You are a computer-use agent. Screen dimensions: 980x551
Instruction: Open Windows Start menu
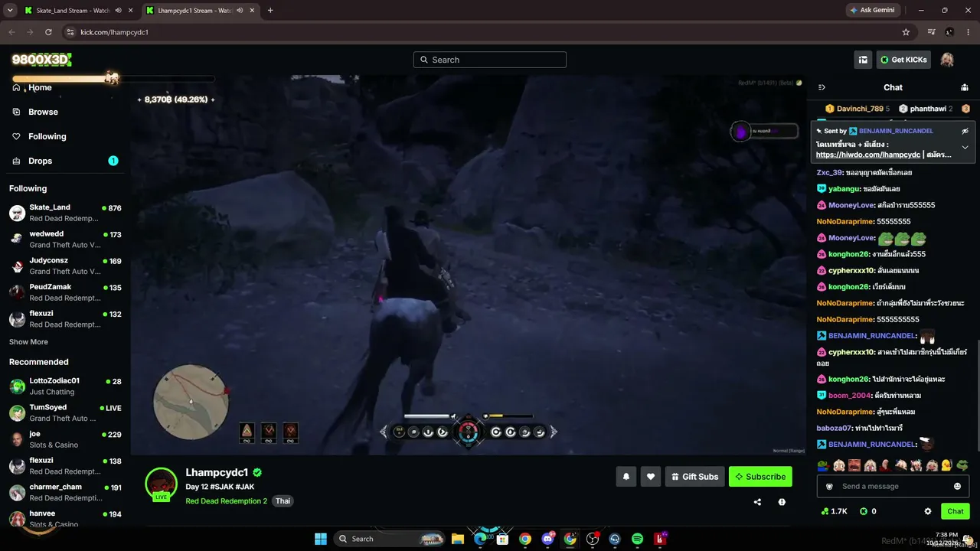click(321, 539)
